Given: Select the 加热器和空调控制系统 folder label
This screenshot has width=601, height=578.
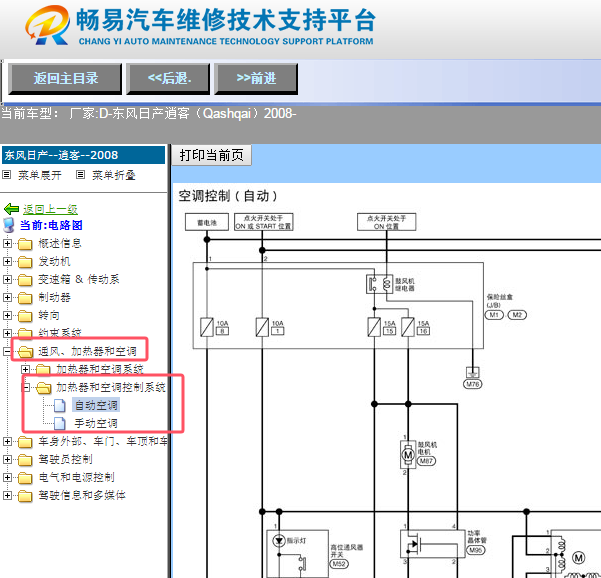Looking at the screenshot, I should (111, 388).
